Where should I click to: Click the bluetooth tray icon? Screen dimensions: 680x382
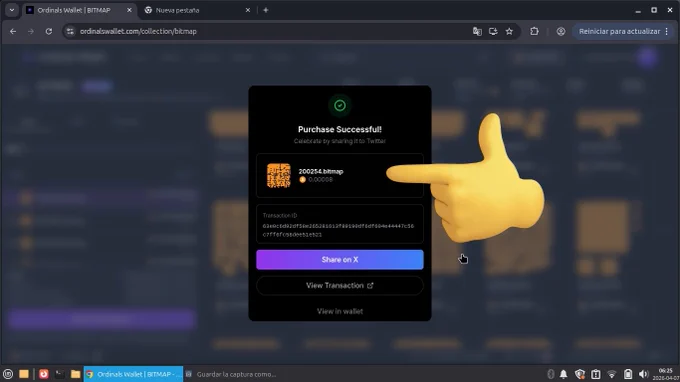coord(550,374)
